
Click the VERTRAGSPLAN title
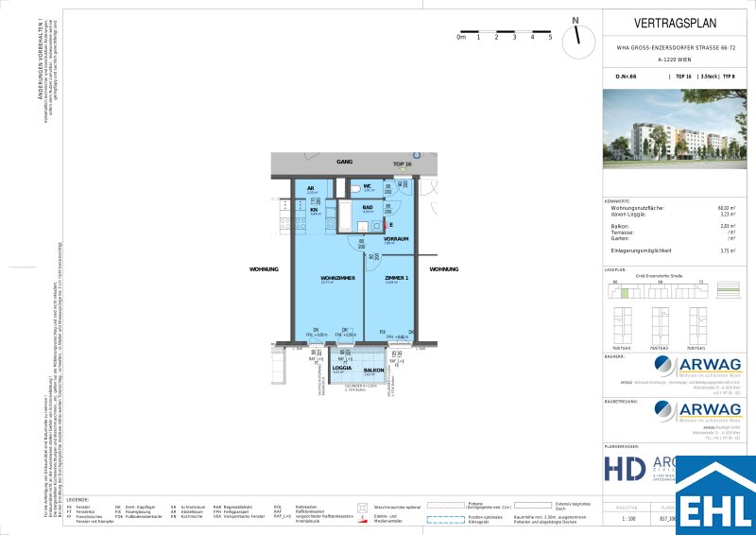click(675, 23)
